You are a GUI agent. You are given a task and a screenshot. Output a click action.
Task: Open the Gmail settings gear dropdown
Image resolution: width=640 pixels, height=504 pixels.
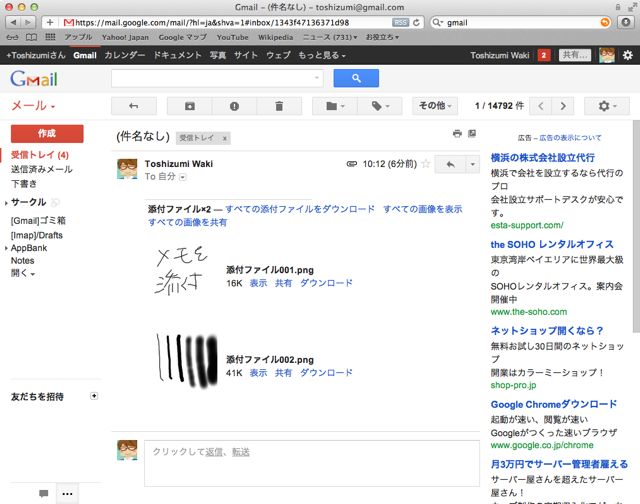[x=607, y=106]
